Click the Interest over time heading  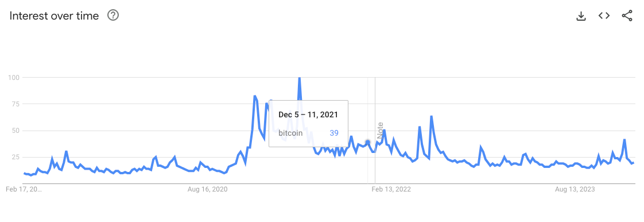[54, 16]
